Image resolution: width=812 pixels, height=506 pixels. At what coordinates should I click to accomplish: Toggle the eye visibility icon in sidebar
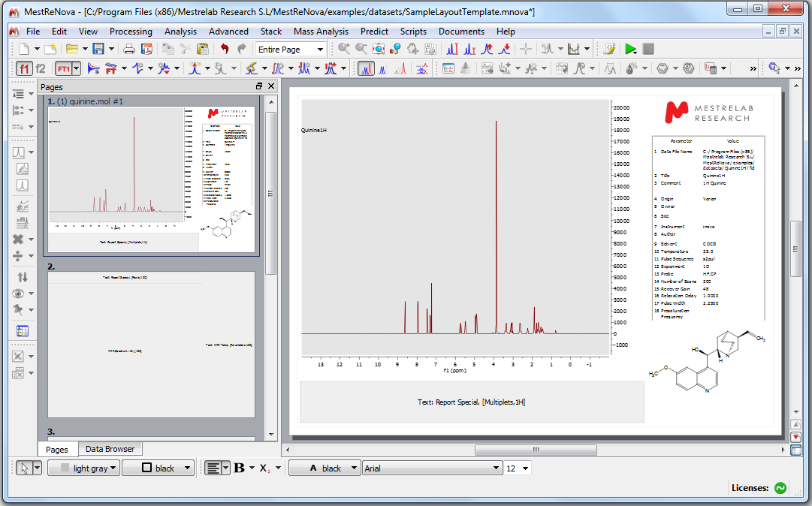19,294
